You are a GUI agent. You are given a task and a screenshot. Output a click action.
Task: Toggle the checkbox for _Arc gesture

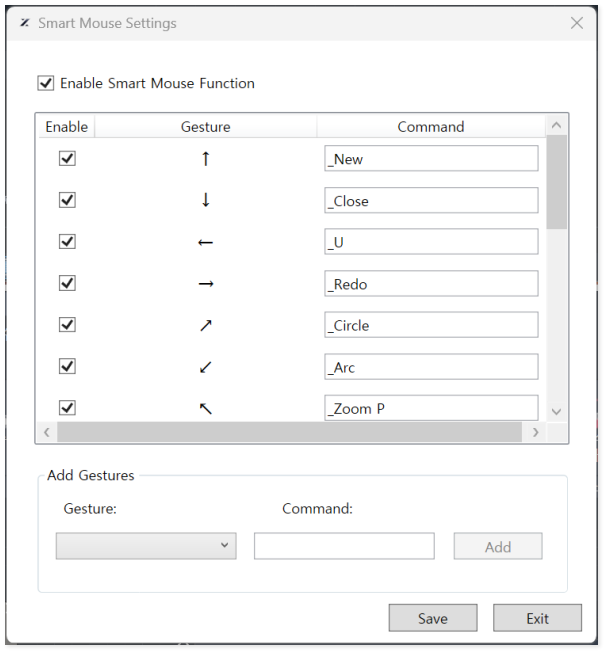67,366
